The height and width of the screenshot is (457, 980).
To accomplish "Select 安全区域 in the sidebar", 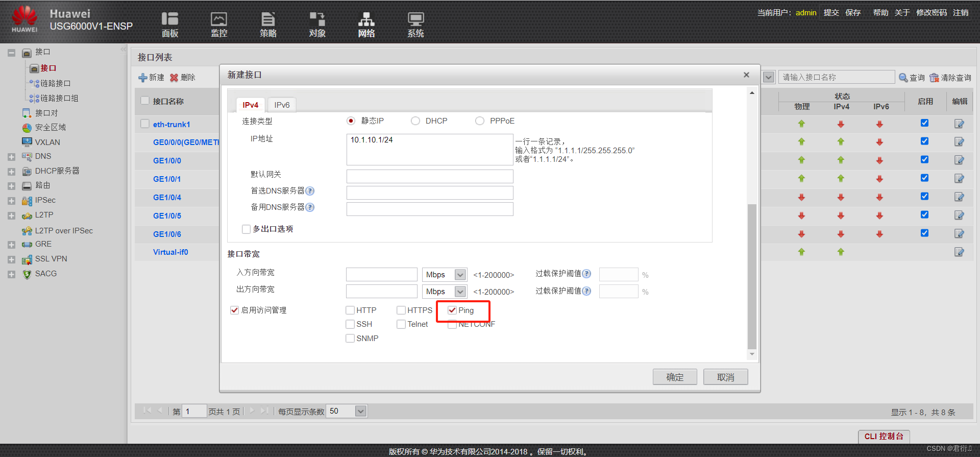I will pyautogui.click(x=50, y=128).
